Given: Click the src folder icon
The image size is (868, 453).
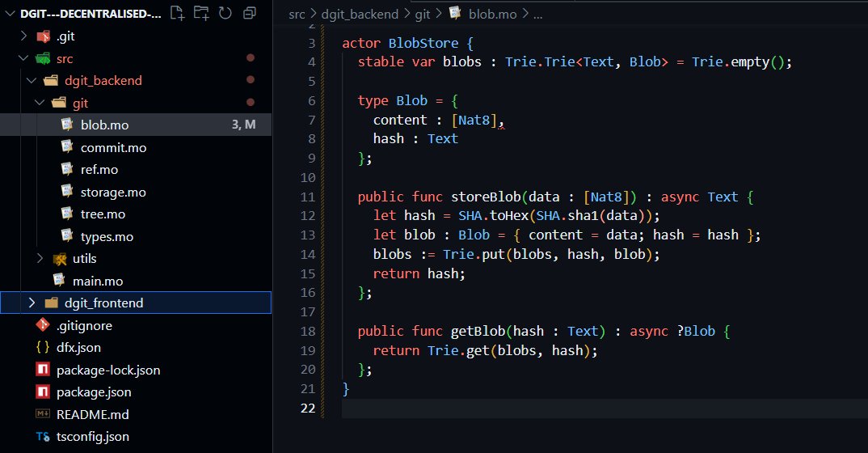Looking at the screenshot, I should pos(43,59).
